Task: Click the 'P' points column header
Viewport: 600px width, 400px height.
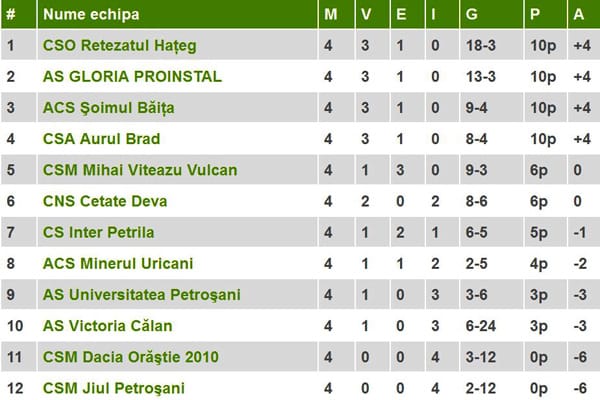Action: 535,15
